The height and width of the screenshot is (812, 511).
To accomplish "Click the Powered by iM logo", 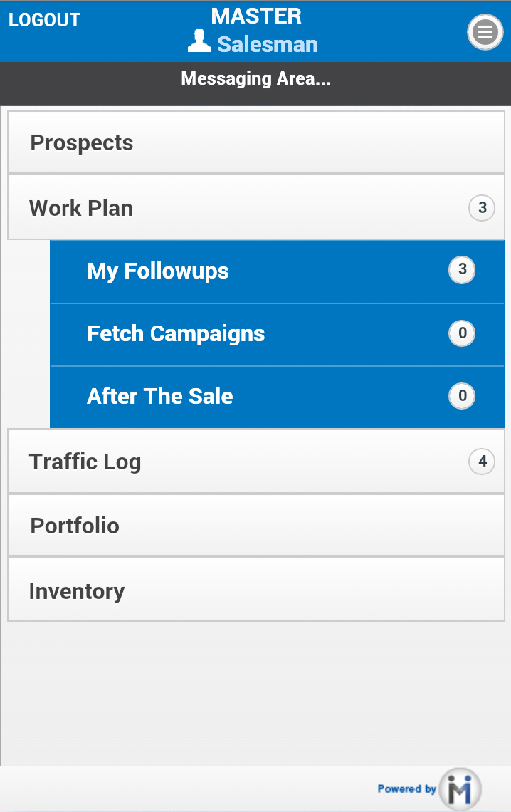I will [460, 788].
